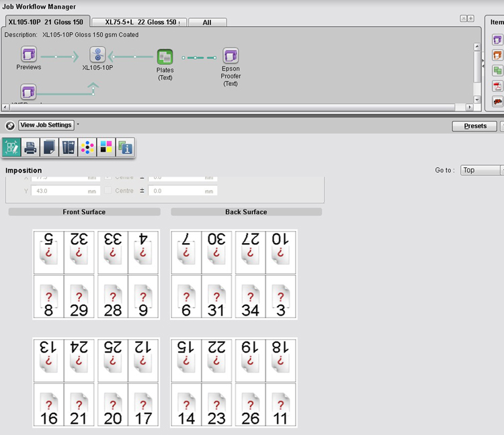Viewport: 504px width, 435px height.
Task: Open the CMYK color squares toolbar icon
Action: [x=106, y=148]
